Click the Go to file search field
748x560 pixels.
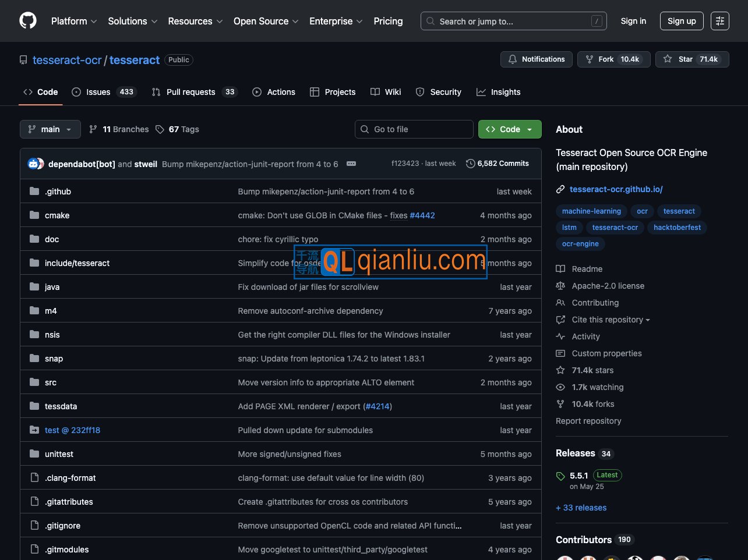point(414,129)
